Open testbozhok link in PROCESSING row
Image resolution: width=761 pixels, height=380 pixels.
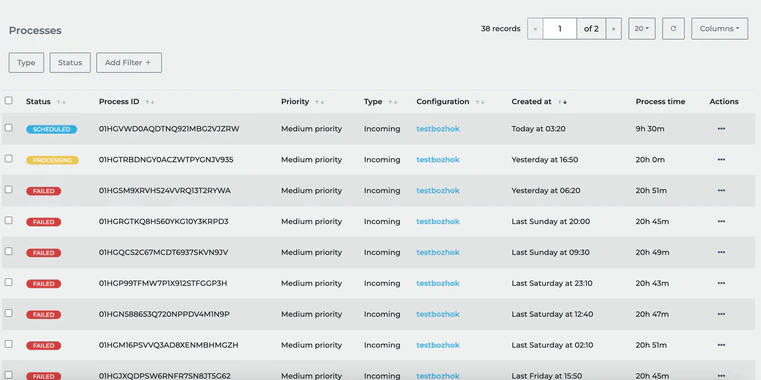tap(438, 160)
